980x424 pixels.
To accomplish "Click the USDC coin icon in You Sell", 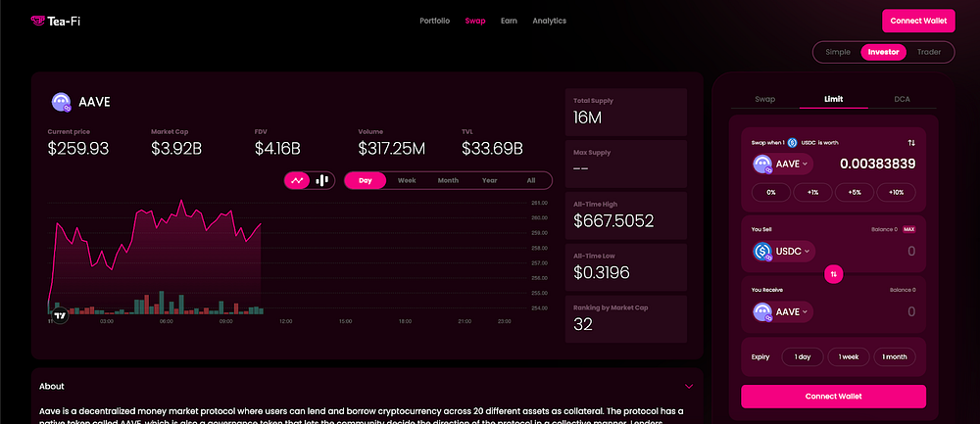I will tap(763, 252).
